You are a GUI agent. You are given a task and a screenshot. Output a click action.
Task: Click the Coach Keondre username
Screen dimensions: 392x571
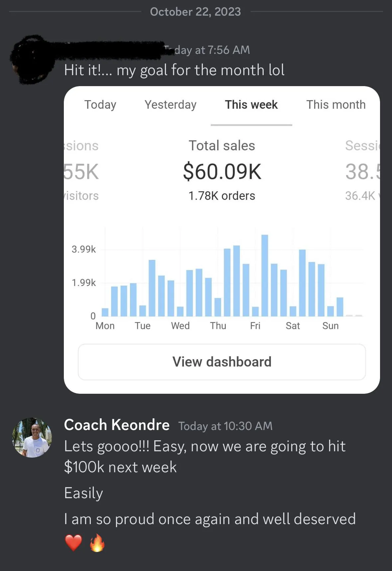117,425
